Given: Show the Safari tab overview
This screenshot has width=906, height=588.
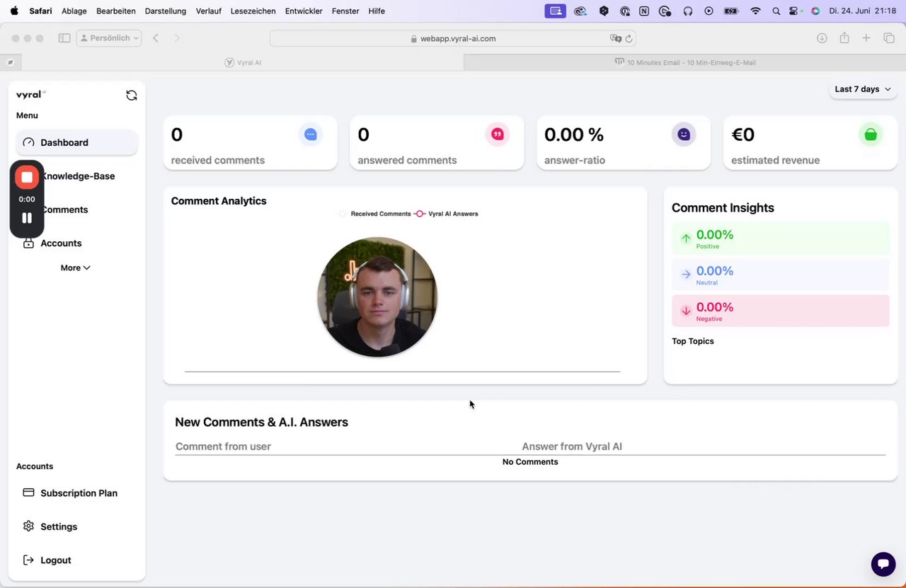Looking at the screenshot, I should click(x=889, y=38).
